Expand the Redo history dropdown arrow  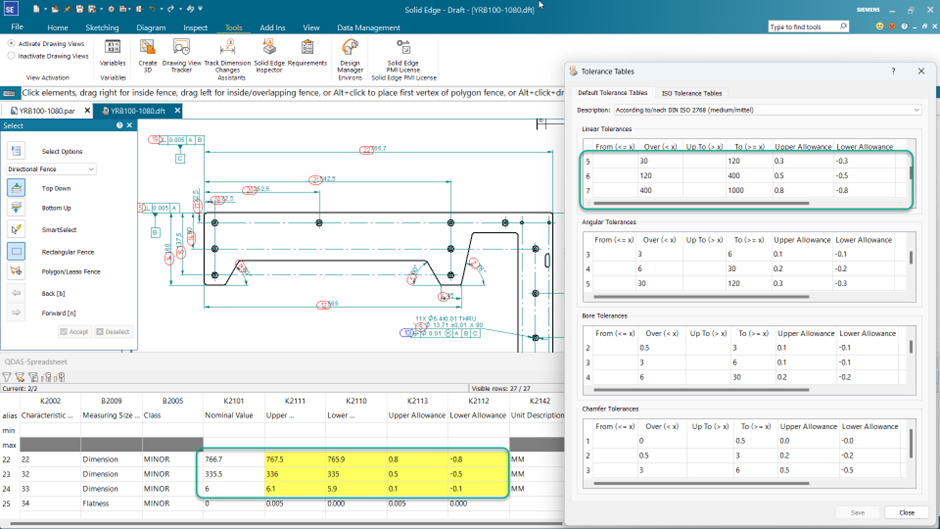pos(179,9)
